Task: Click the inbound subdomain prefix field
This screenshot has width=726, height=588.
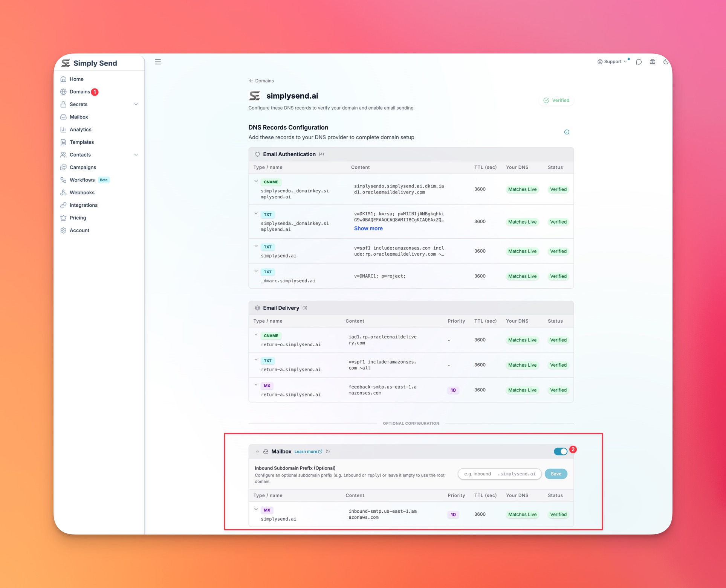Action: click(x=500, y=474)
